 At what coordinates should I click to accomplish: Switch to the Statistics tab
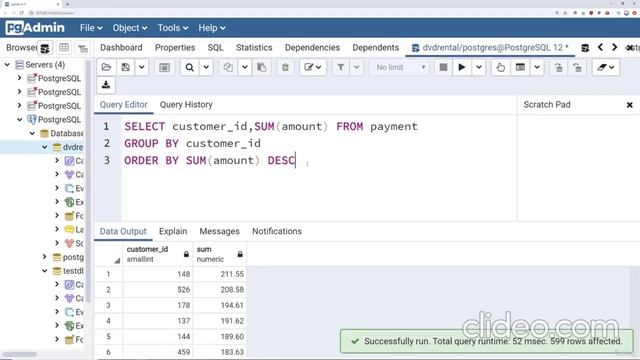tap(254, 47)
